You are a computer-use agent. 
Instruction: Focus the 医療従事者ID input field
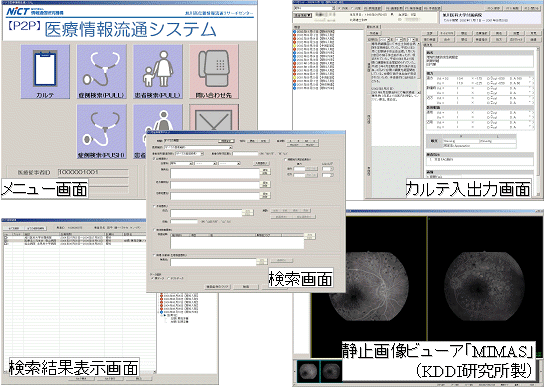click(x=93, y=172)
